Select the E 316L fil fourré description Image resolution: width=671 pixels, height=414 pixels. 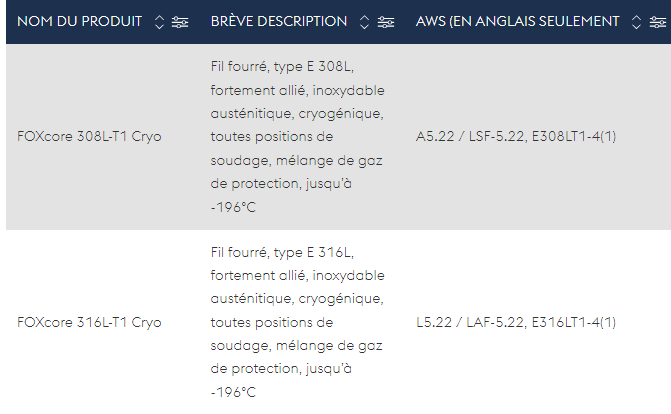click(297, 322)
